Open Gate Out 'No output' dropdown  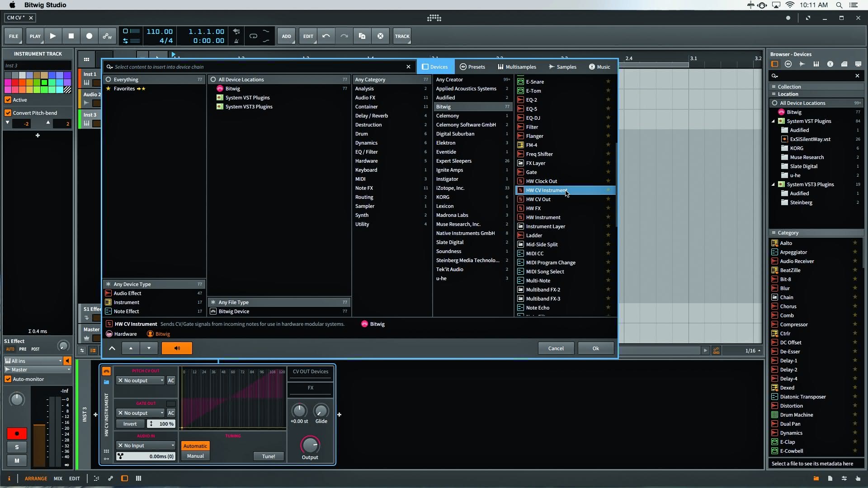[x=140, y=413]
